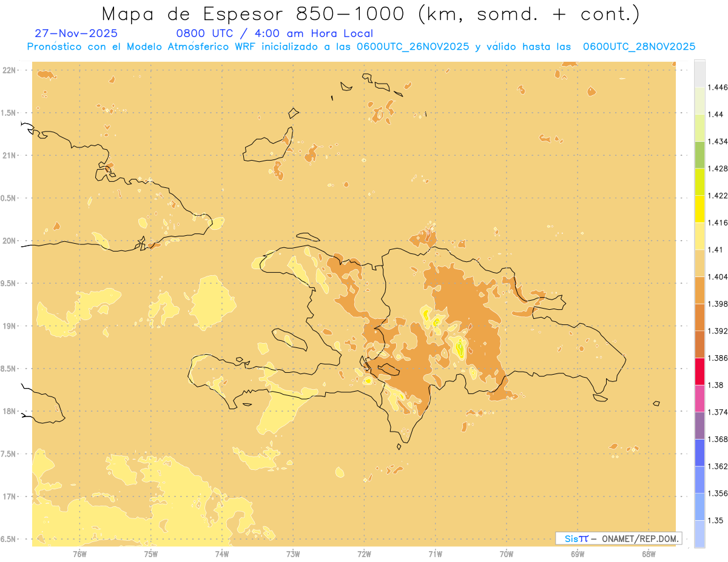Click the 19N latitude axis label
This screenshot has width=728, height=562.
[x=9, y=326]
